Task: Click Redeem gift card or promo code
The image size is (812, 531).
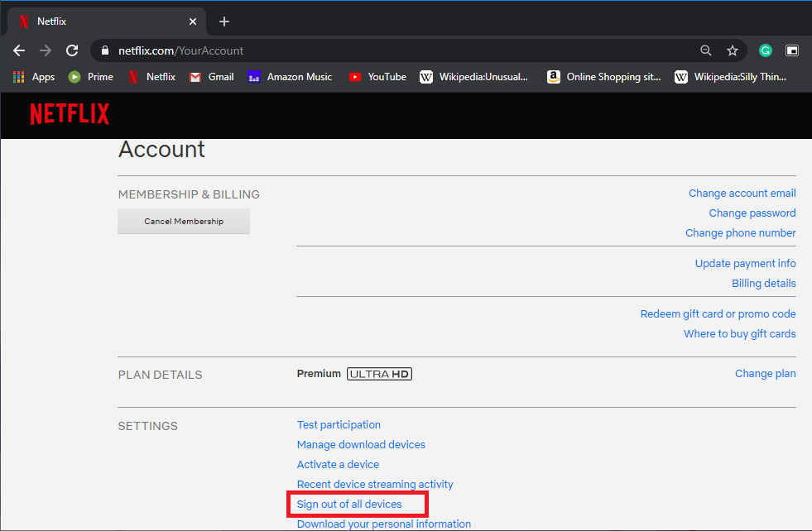Action: click(718, 314)
